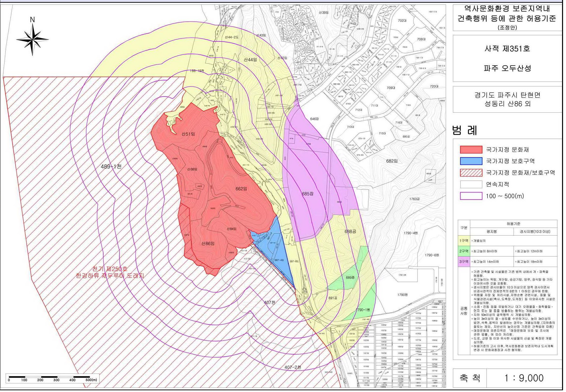This screenshot has height=392, width=566.
Task: Click the 688공 label in yellow zone
Action: tap(350, 231)
